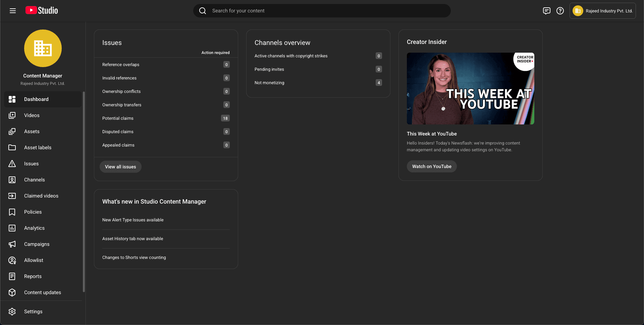The image size is (644, 325).
Task: Click the search magnifier icon
Action: 203,11
